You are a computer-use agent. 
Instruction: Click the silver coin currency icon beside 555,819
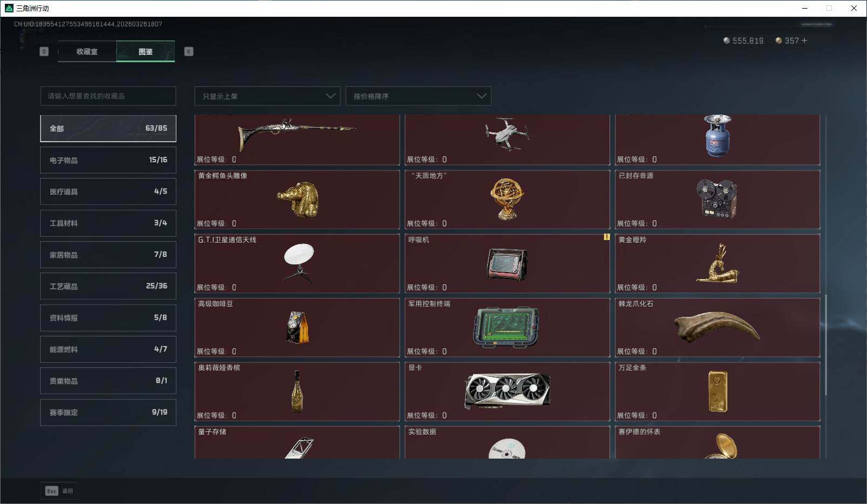click(x=726, y=40)
